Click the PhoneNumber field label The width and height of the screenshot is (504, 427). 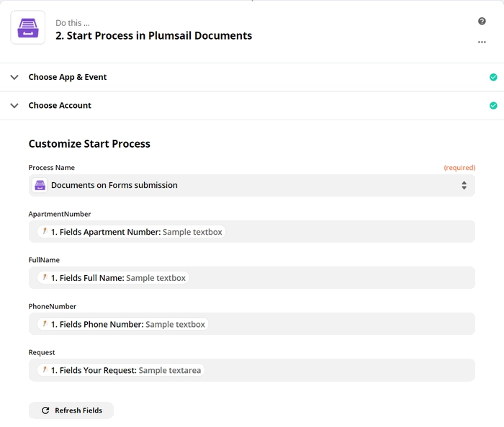tap(52, 307)
